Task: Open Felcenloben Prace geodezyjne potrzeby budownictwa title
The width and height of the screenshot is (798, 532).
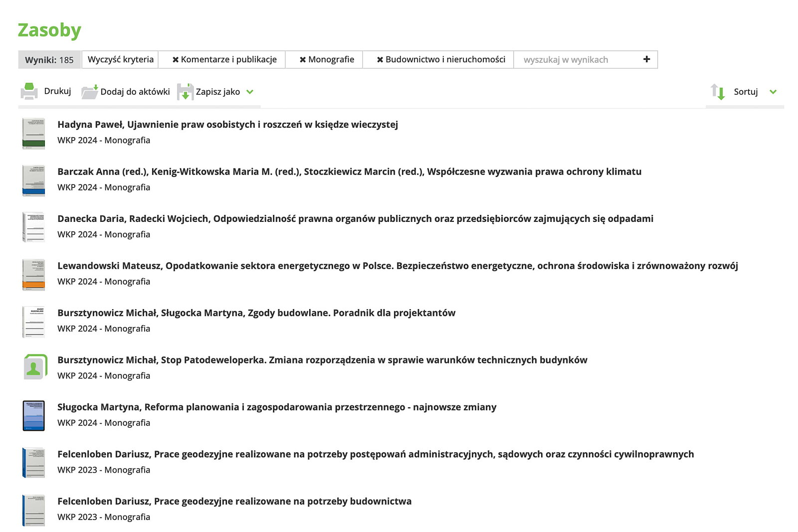Action: pyautogui.click(x=234, y=502)
